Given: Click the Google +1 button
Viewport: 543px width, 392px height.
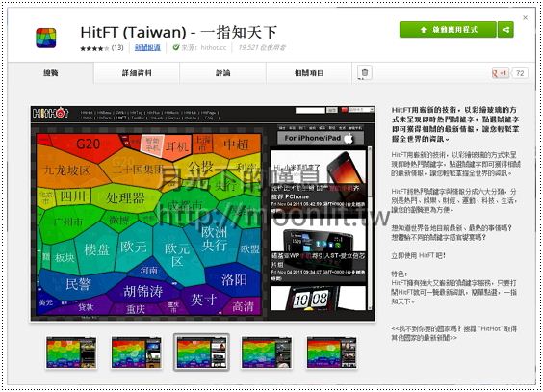Looking at the screenshot, I should 501,73.
